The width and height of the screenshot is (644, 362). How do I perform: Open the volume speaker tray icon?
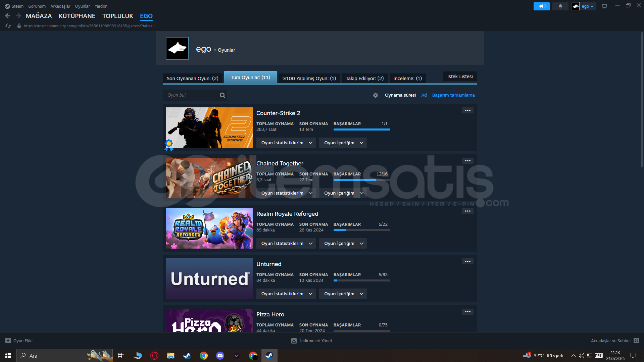(581, 356)
